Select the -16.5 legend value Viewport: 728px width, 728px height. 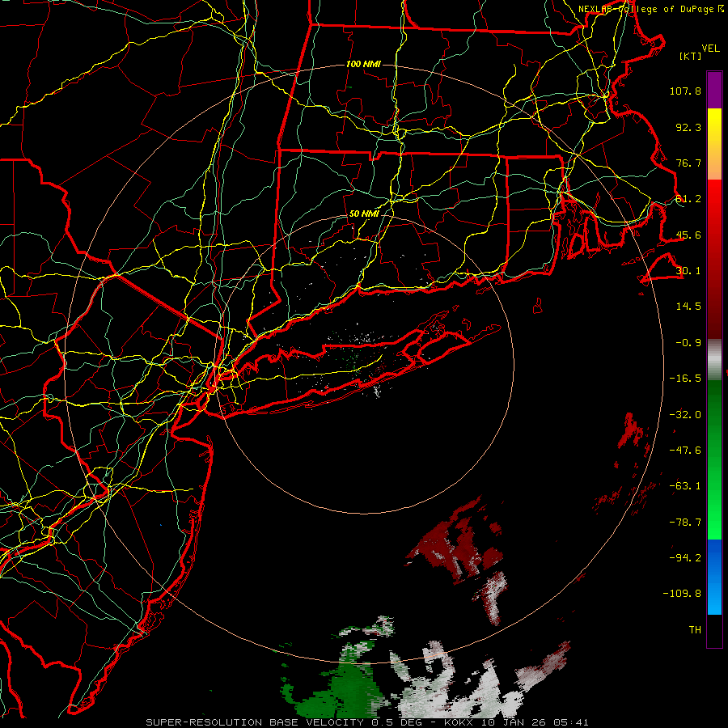[x=685, y=378]
